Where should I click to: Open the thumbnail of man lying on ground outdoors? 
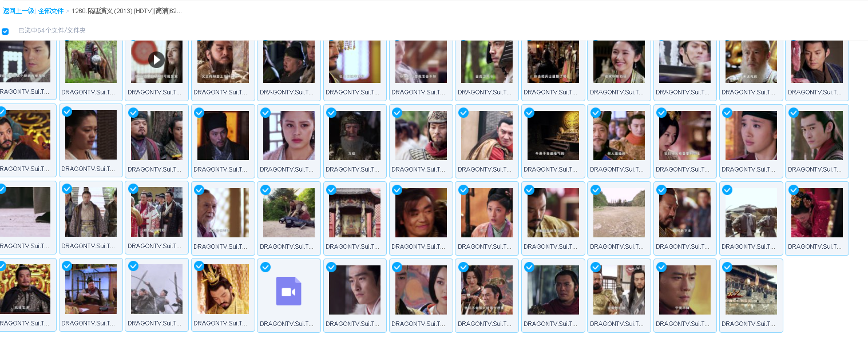coord(288,212)
